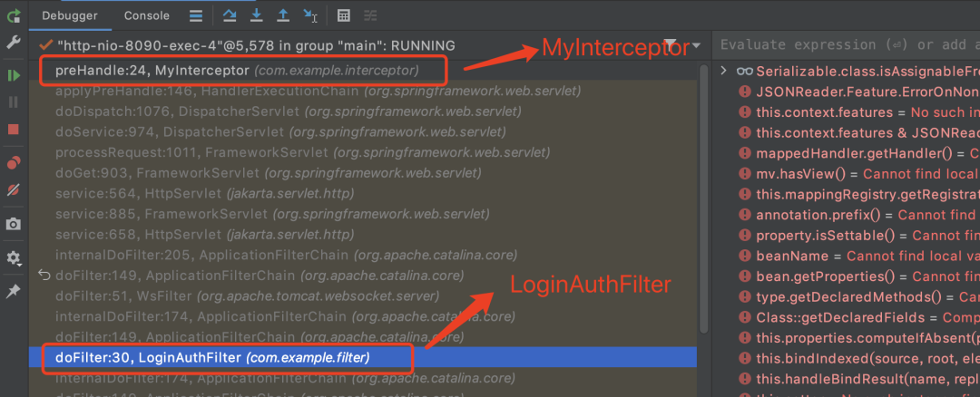
Task: Open the thread selector dropdown arrow
Action: click(x=696, y=45)
